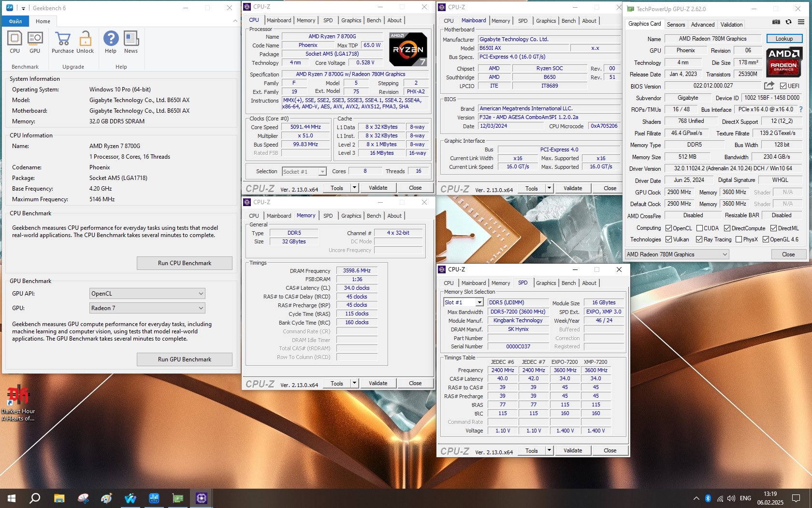Toggle the CUDA checkbox in GPU-Z
The width and height of the screenshot is (812, 508).
coord(699,228)
